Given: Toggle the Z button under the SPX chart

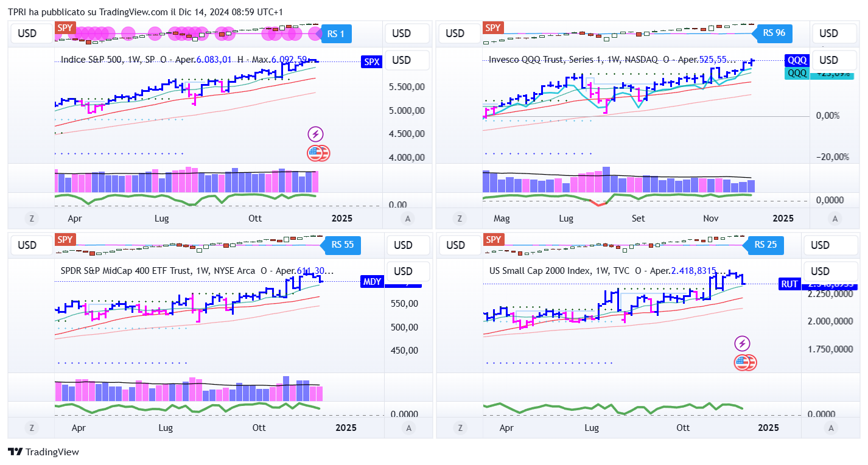Looking at the screenshot, I should [x=30, y=218].
